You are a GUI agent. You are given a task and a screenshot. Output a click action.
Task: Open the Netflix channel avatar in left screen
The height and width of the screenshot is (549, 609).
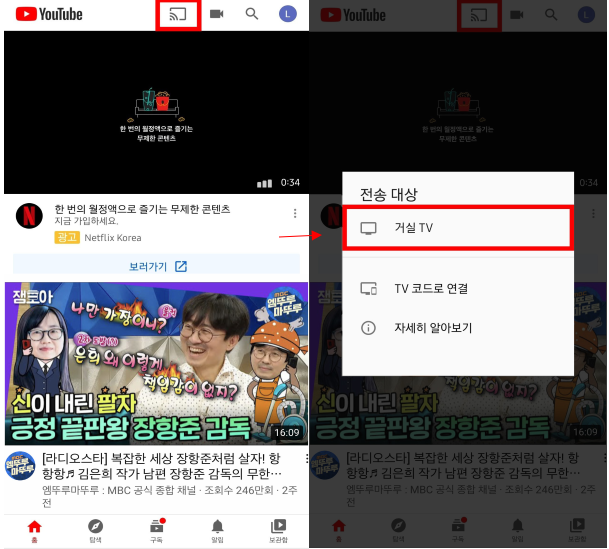(29, 216)
